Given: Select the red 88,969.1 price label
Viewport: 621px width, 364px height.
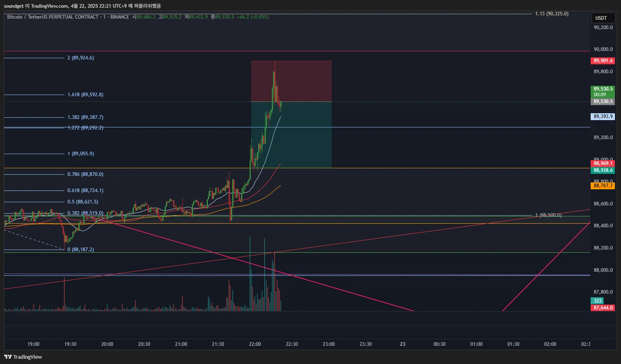Looking at the screenshot, I should tap(603, 163).
